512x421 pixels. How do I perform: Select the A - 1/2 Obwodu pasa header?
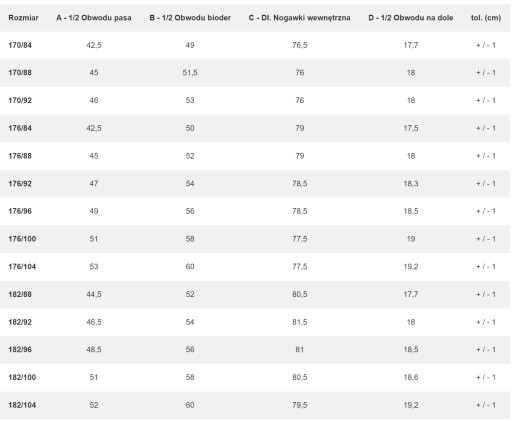(x=94, y=18)
